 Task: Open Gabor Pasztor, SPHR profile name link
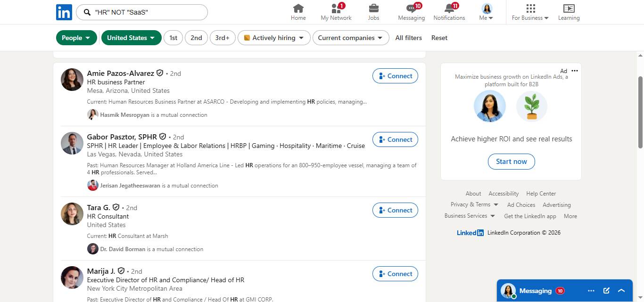[122, 137]
